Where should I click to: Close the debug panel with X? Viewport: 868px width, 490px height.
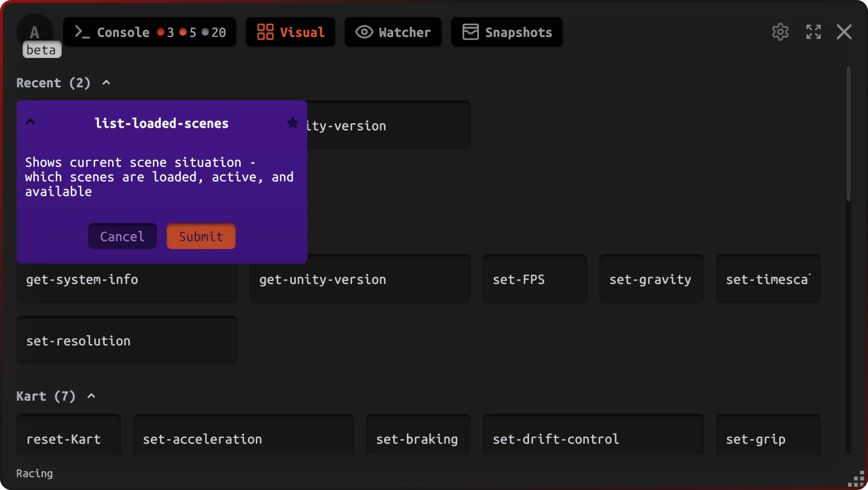[844, 32]
